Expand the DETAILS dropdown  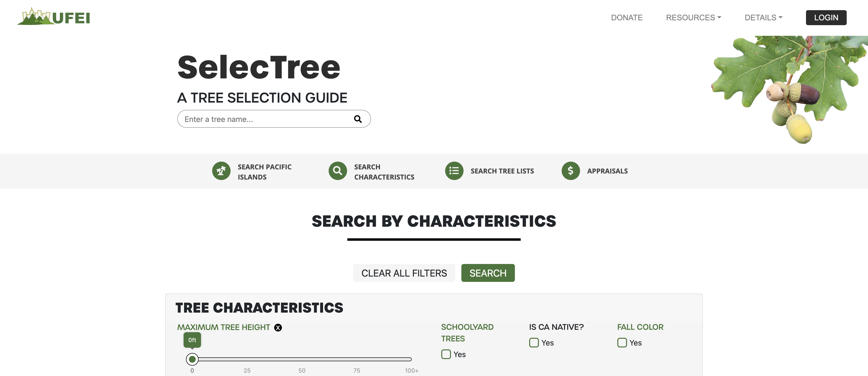coord(763,17)
